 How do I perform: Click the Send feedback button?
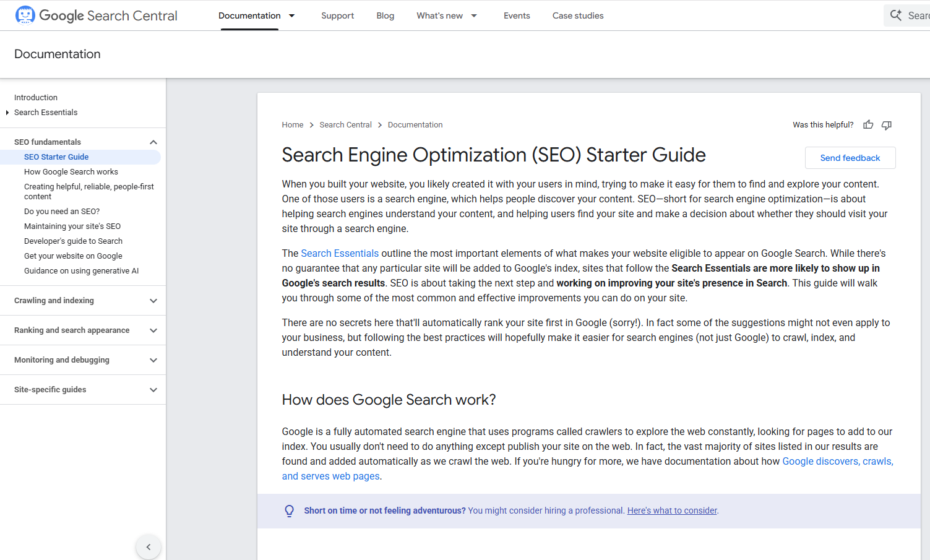(x=850, y=158)
